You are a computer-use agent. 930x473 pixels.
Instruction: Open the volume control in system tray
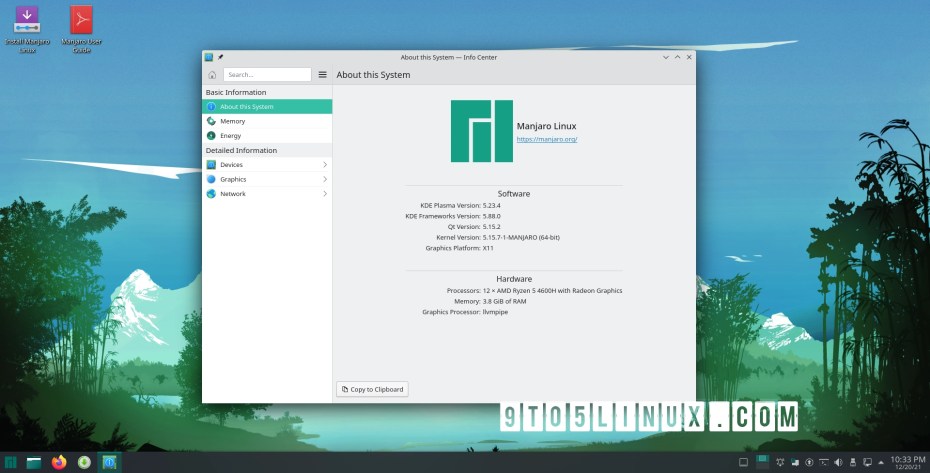coord(838,462)
